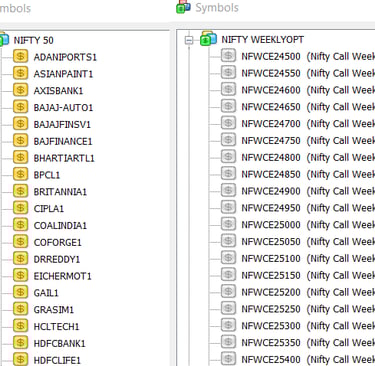Image resolution: width=375 pixels, height=366 pixels.
Task: Select the NFWCE25250 option row
Action: coord(298,309)
